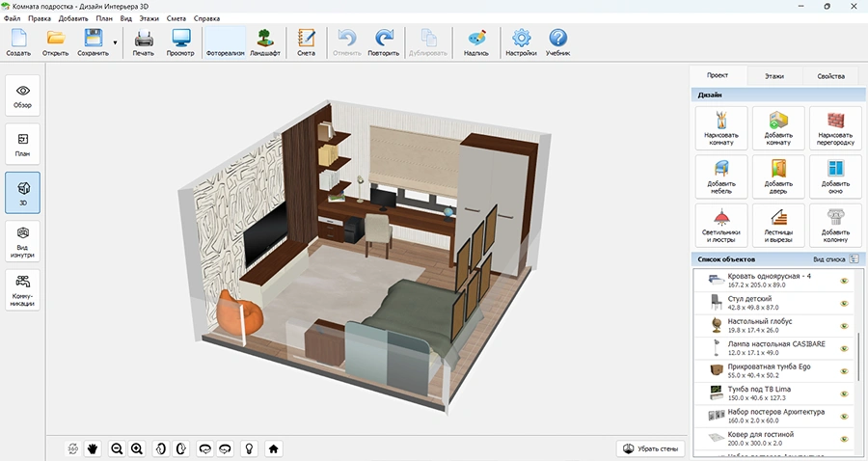Image resolution: width=868 pixels, height=461 pixels.
Task: Click the Убрать стены button
Action: point(653,448)
